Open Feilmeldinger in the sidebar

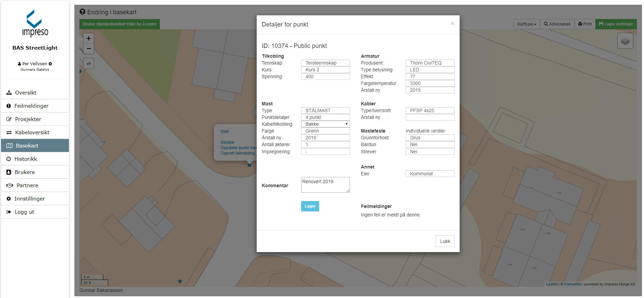(x=31, y=106)
